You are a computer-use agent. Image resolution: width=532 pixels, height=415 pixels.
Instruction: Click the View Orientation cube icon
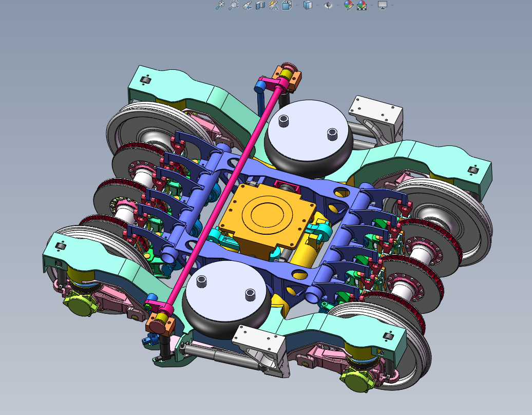pos(287,5)
